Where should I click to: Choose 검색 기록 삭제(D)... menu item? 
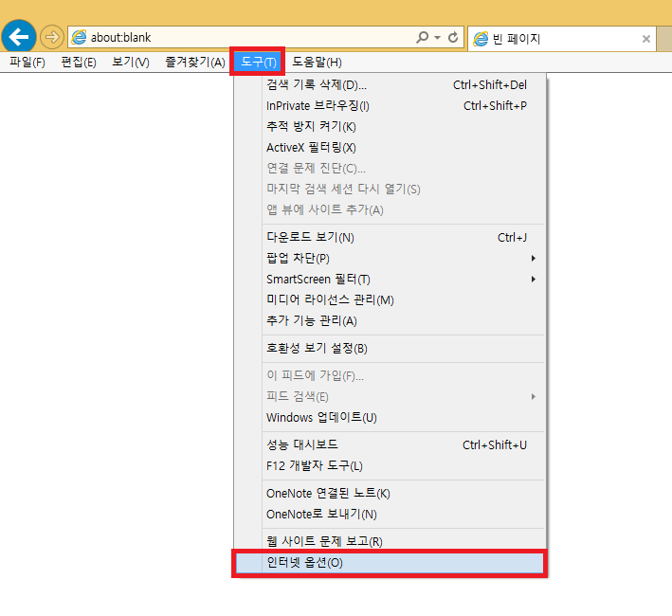(x=390, y=84)
